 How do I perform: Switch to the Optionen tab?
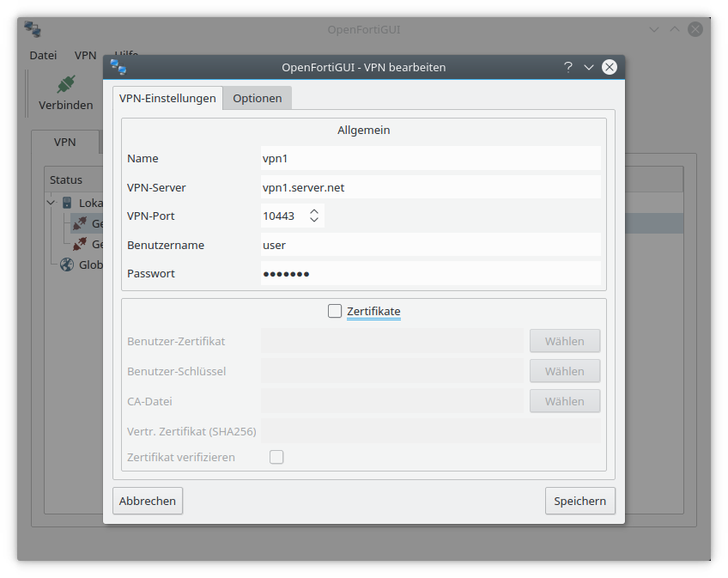click(x=257, y=98)
